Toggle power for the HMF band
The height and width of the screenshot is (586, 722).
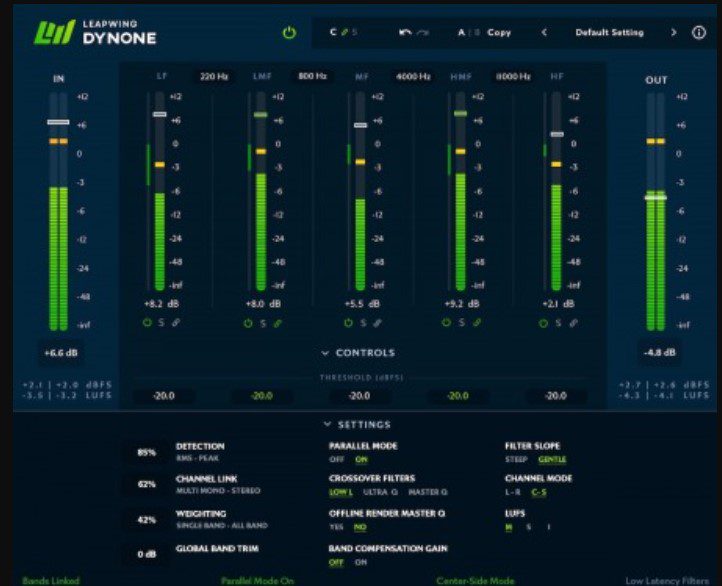pos(447,323)
